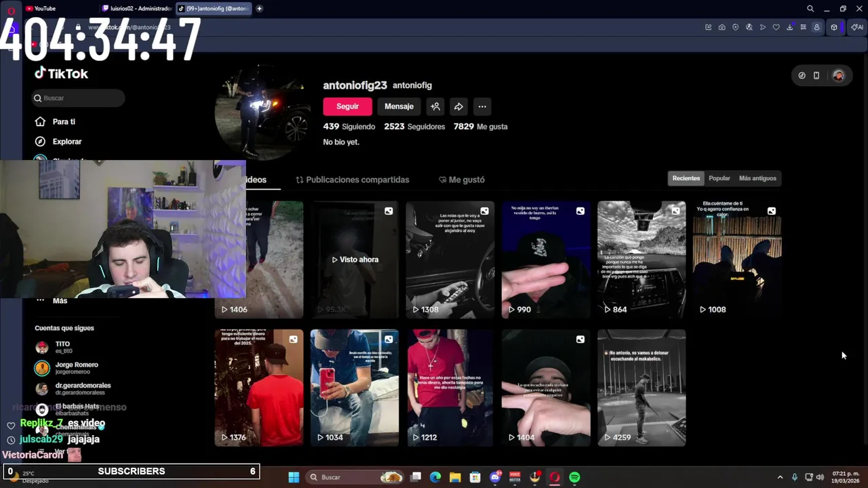Open Spotify from the taskbar
The width and height of the screenshot is (868, 488).
[x=574, y=477]
